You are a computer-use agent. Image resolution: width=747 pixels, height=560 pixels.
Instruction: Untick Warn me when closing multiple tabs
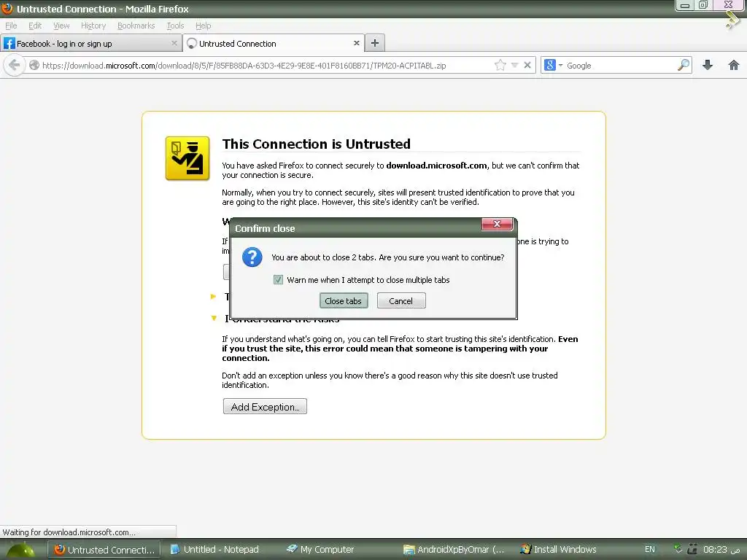pos(278,280)
